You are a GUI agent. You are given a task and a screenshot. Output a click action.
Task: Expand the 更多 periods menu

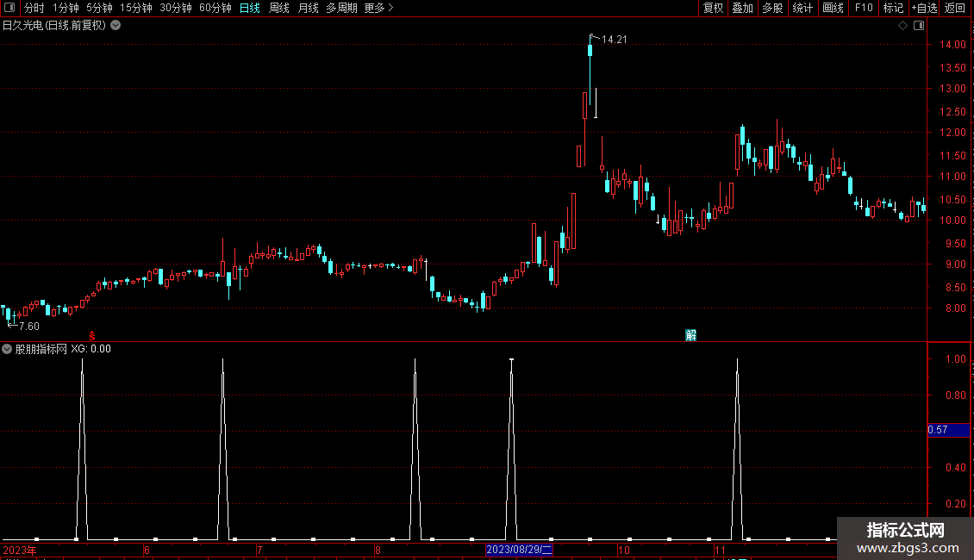point(378,8)
